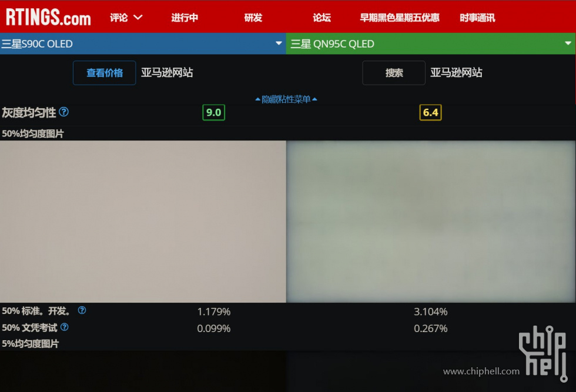Viewport: 576px width, 392px height.
Task: Go to the 论坛 page
Action: pos(322,18)
